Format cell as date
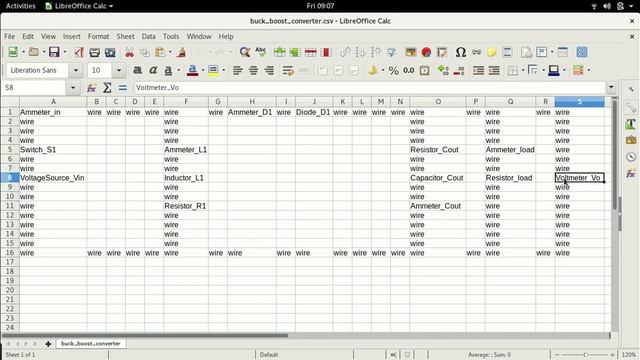This screenshot has height=360, width=640. click(x=424, y=70)
